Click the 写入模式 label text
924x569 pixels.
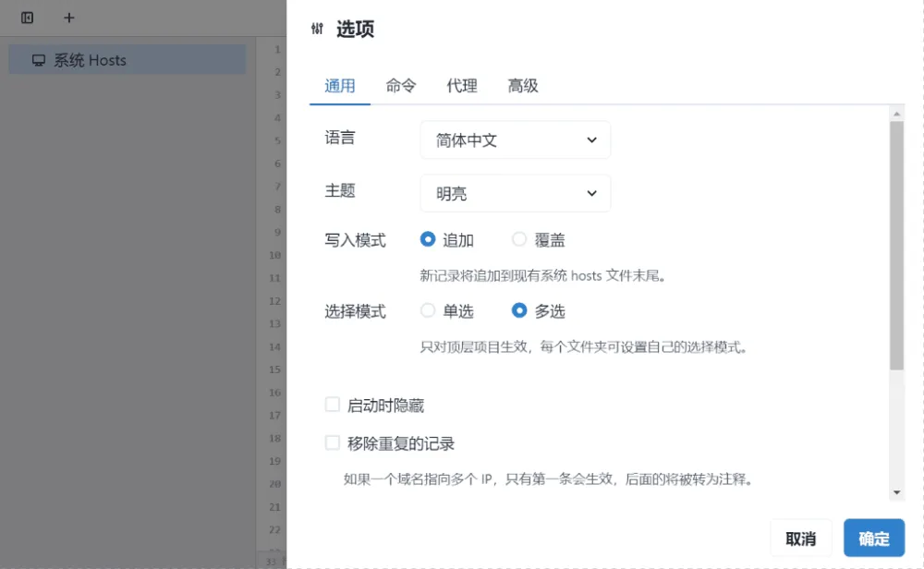(355, 240)
